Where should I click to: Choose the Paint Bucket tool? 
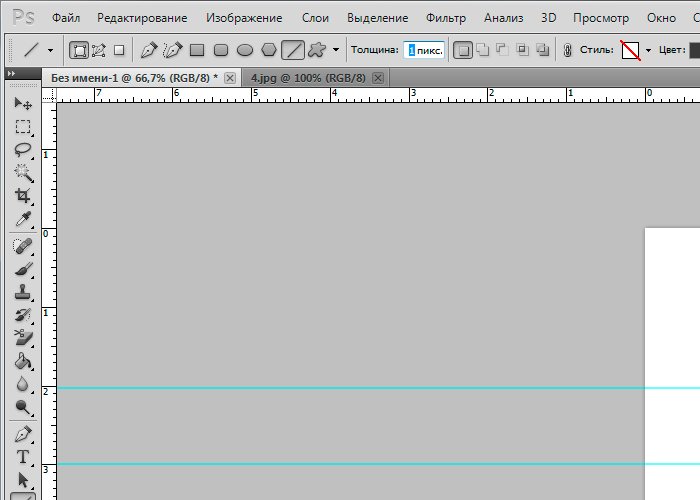tap(22, 361)
